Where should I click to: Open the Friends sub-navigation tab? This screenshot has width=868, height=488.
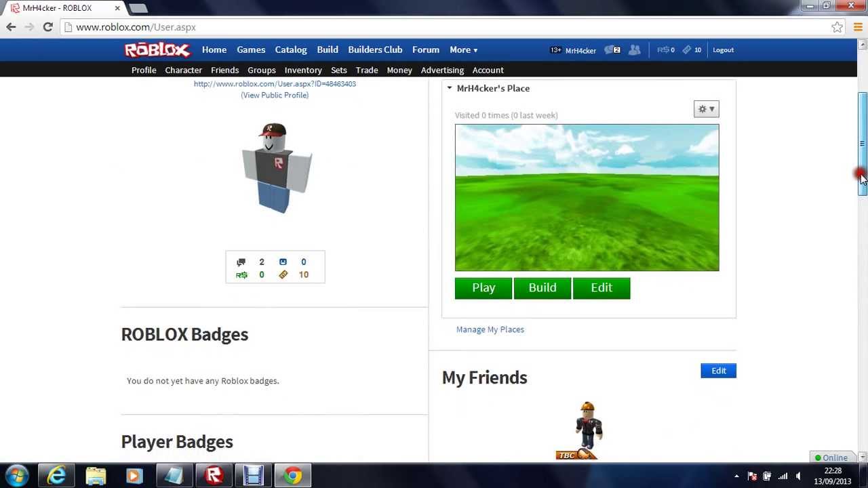[x=224, y=70]
